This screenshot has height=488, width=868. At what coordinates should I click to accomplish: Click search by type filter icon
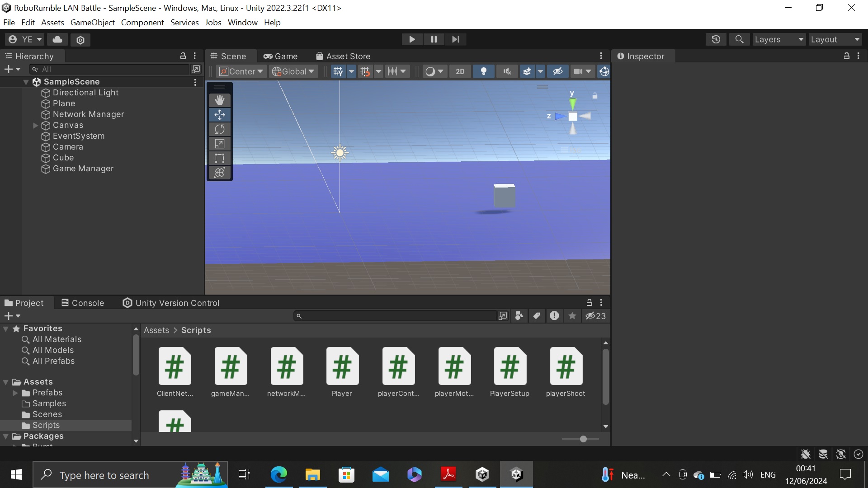pyautogui.click(x=519, y=316)
